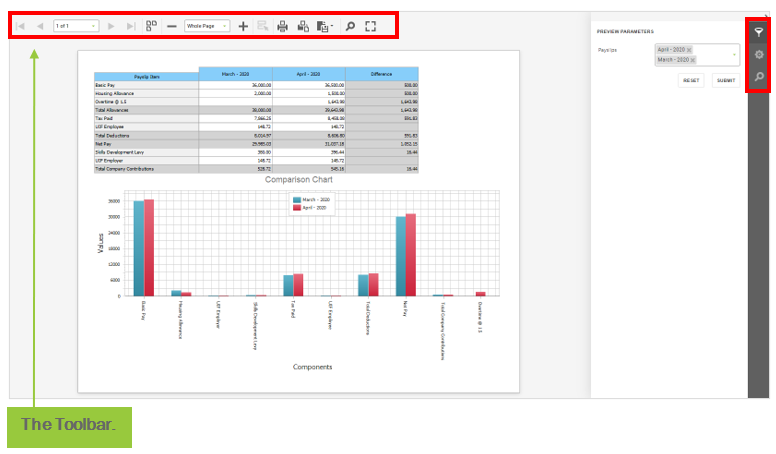
Task: Click the red Net Pay bar
Action: [x=411, y=255]
